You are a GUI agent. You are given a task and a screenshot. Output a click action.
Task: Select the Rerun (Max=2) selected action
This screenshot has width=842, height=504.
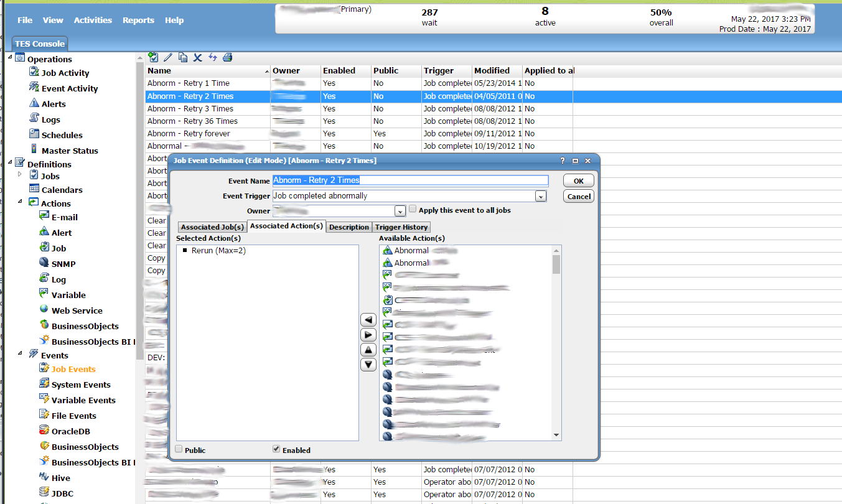[x=218, y=251]
